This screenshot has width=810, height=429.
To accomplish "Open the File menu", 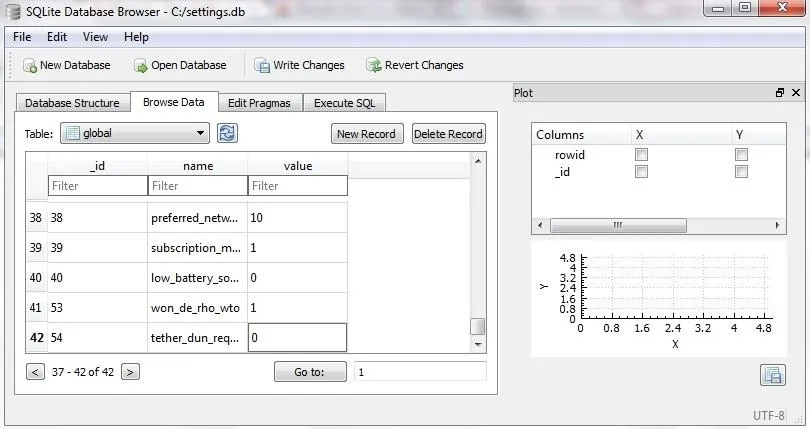I will [x=22, y=37].
